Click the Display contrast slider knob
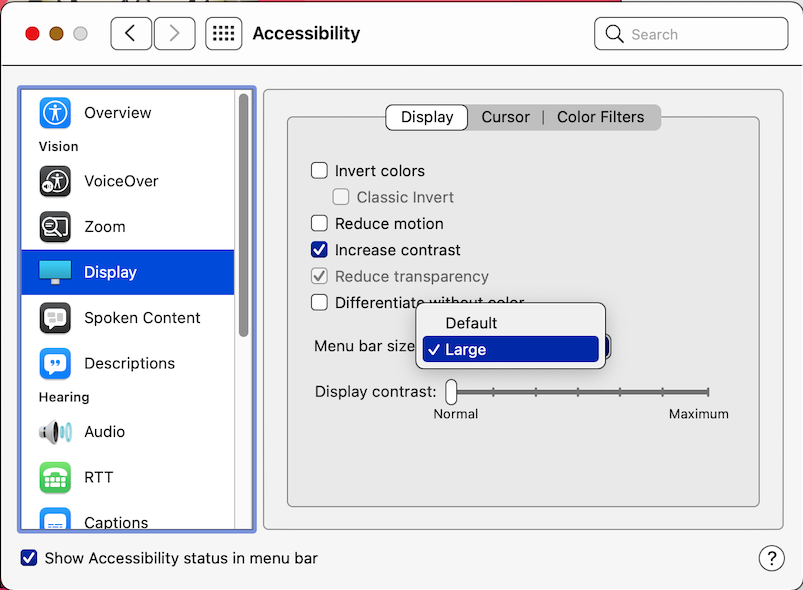The height and width of the screenshot is (590, 803). point(452,391)
